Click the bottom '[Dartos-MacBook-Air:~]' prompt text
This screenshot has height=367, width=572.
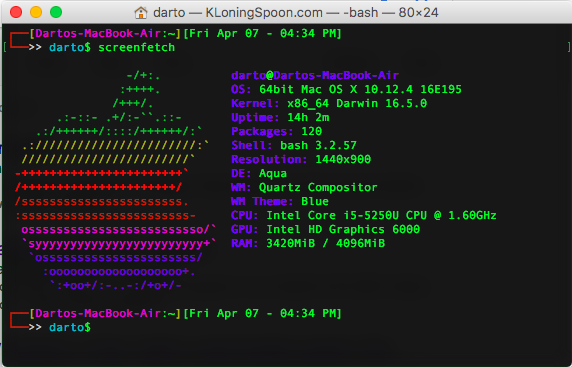click(105, 313)
